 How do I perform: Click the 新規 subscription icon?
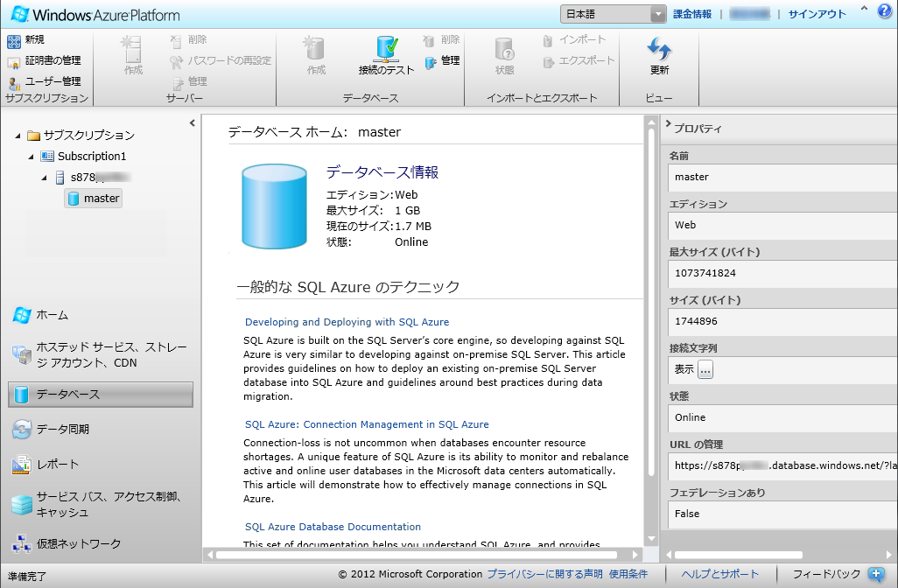(x=14, y=40)
